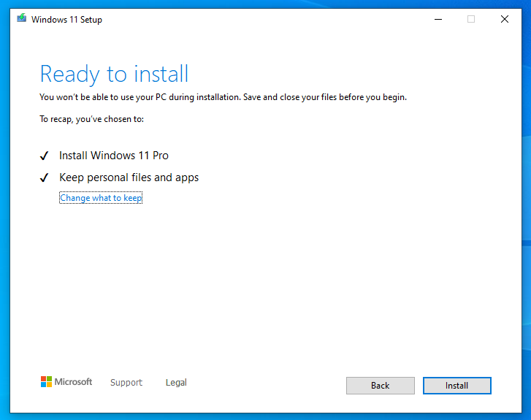The width and height of the screenshot is (531, 420).
Task: Select the Ready to install heading
Action: click(x=114, y=74)
